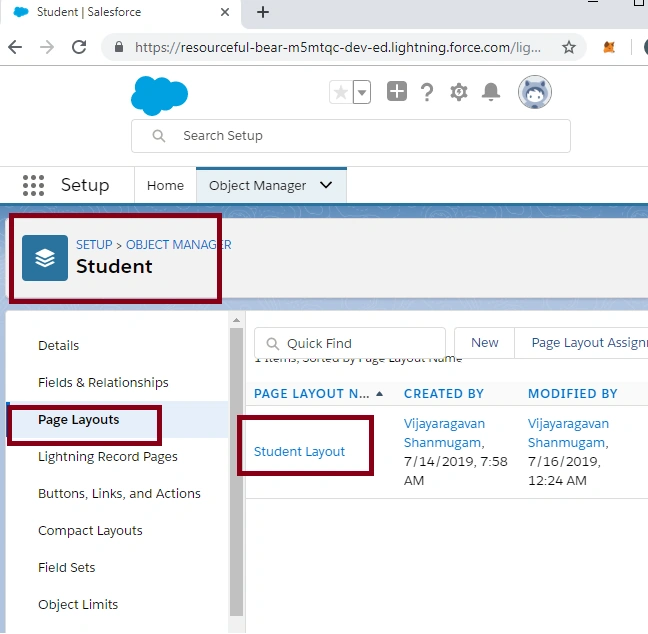This screenshot has height=634, width=648.
Task: Close the Student Salesforce tab
Action: pos(225,12)
